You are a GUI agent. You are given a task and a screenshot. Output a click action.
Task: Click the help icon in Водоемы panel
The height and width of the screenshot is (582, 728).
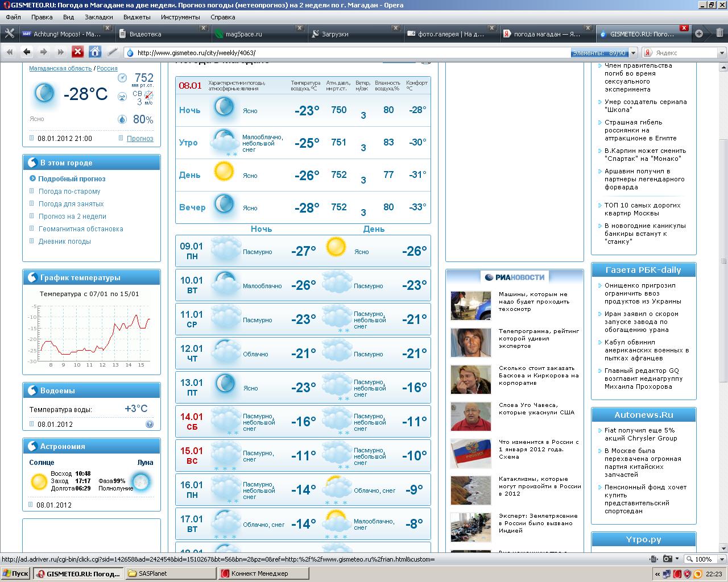coord(150,424)
